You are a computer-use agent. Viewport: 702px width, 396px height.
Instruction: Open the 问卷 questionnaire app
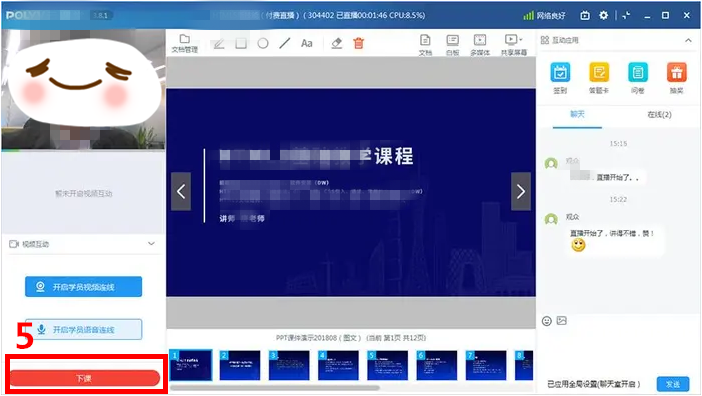638,78
